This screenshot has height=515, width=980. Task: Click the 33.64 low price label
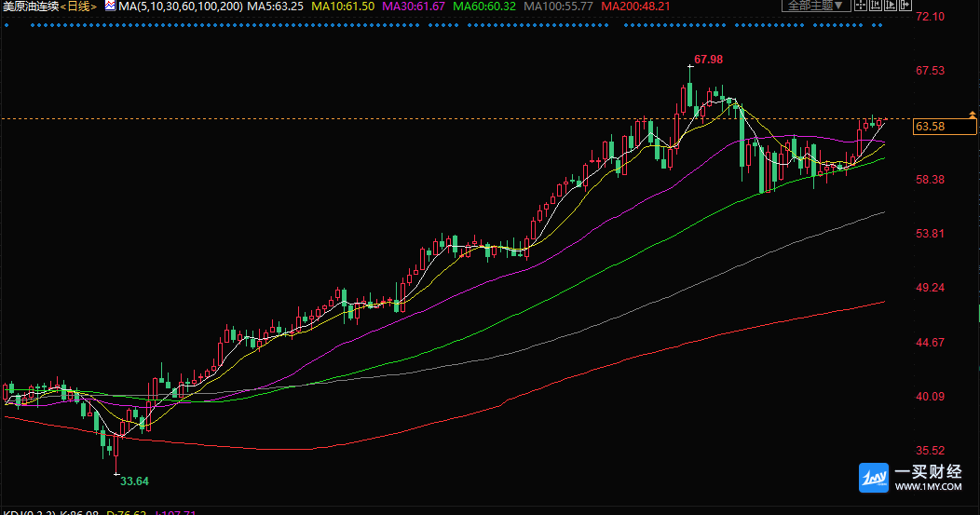point(134,481)
